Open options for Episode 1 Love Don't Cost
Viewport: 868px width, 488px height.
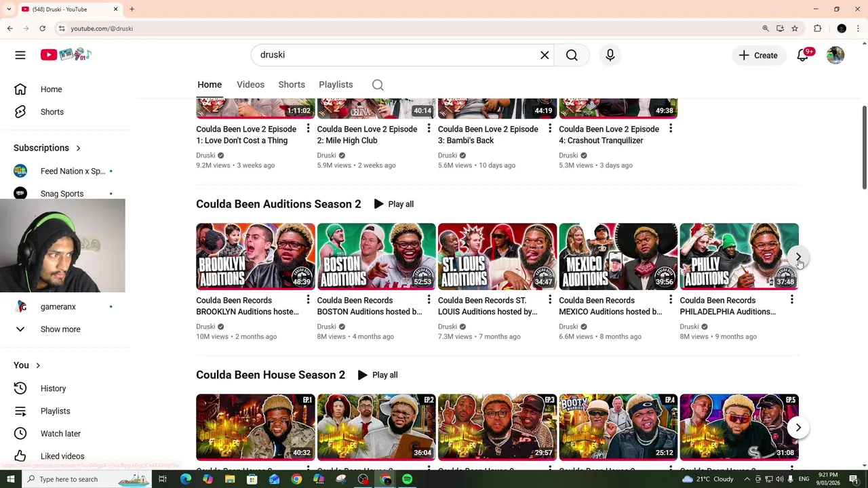click(x=308, y=128)
